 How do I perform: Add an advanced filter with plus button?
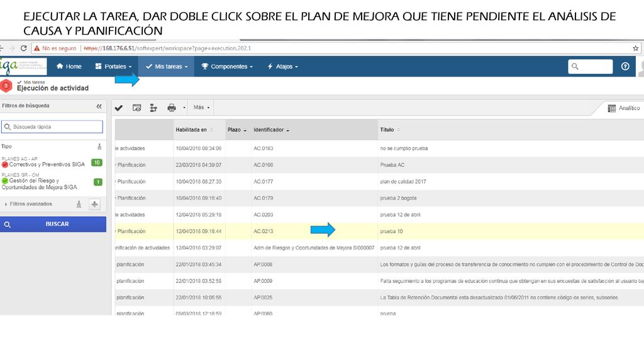94,204
